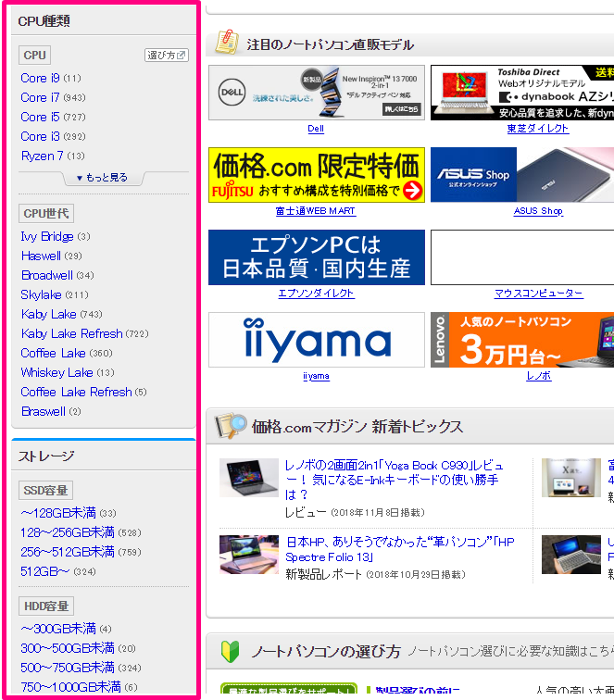Open the Yoga Book C930 review thumbnail

point(249,477)
